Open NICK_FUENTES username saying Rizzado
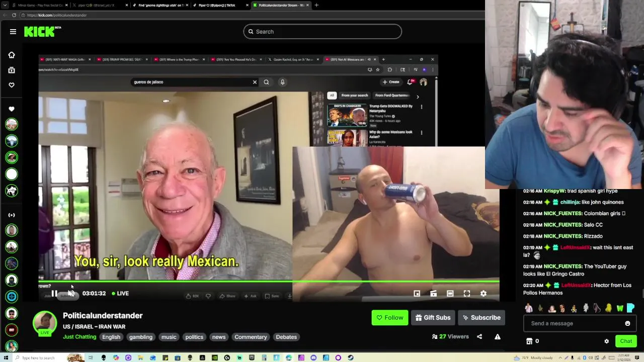Screen dimensions: 644x362 point(563,236)
